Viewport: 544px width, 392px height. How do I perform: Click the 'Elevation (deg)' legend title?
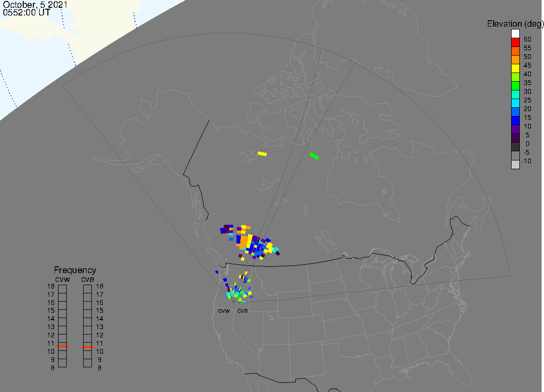(515, 24)
